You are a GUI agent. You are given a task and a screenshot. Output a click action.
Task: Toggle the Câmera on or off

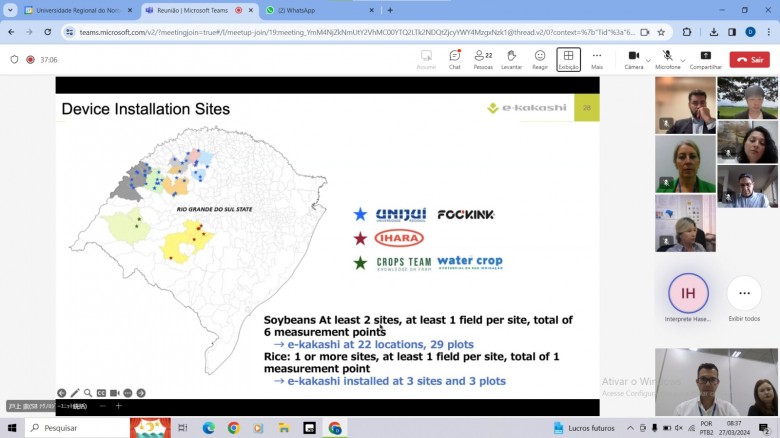(633, 57)
